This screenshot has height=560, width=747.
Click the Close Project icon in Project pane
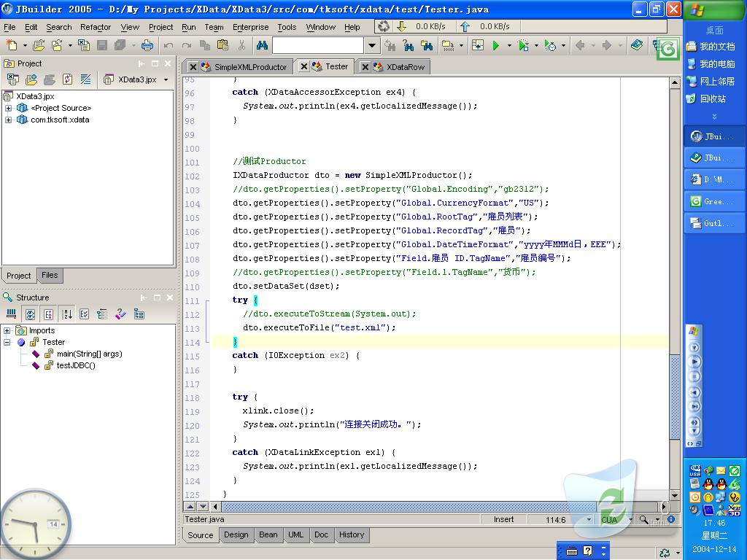[x=13, y=79]
